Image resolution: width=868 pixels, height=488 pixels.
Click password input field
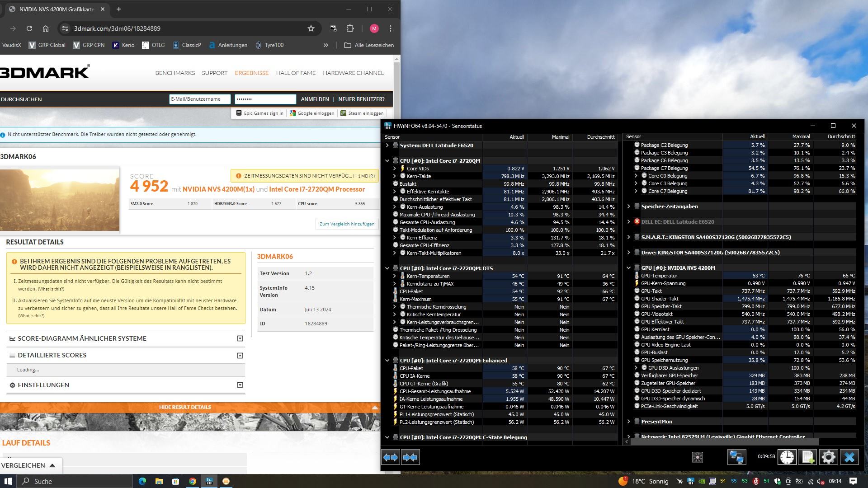[265, 99]
